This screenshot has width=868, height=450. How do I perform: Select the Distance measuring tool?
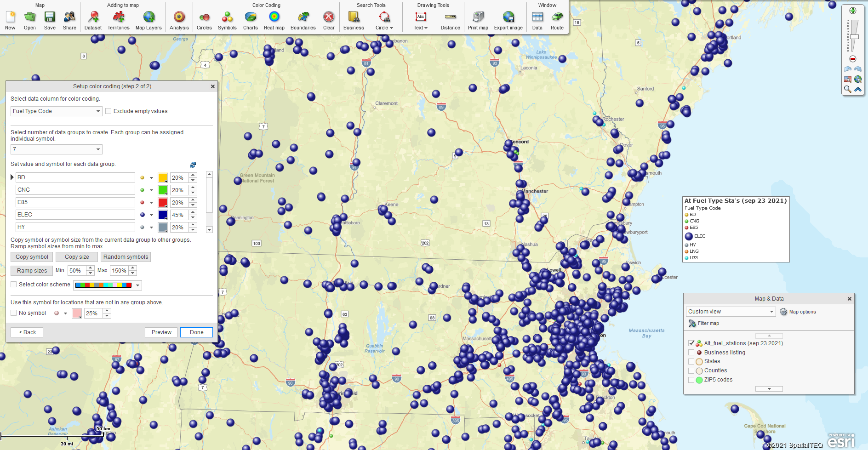pos(451,21)
